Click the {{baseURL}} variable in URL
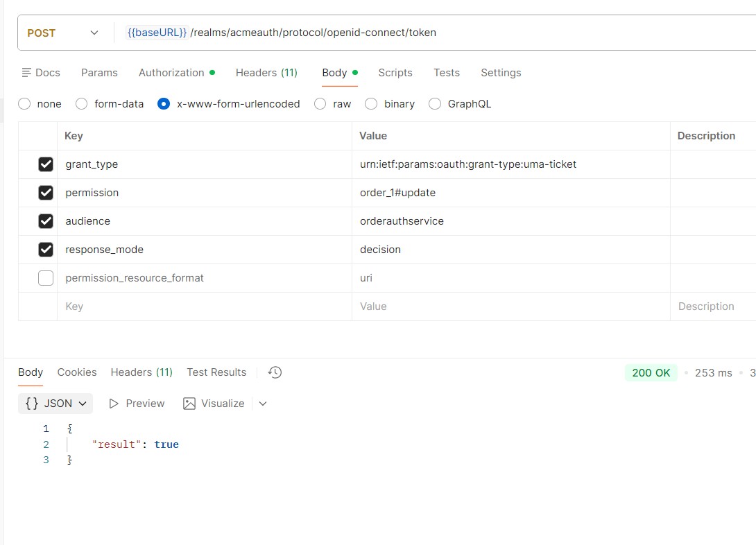The height and width of the screenshot is (545, 756). coord(157,33)
